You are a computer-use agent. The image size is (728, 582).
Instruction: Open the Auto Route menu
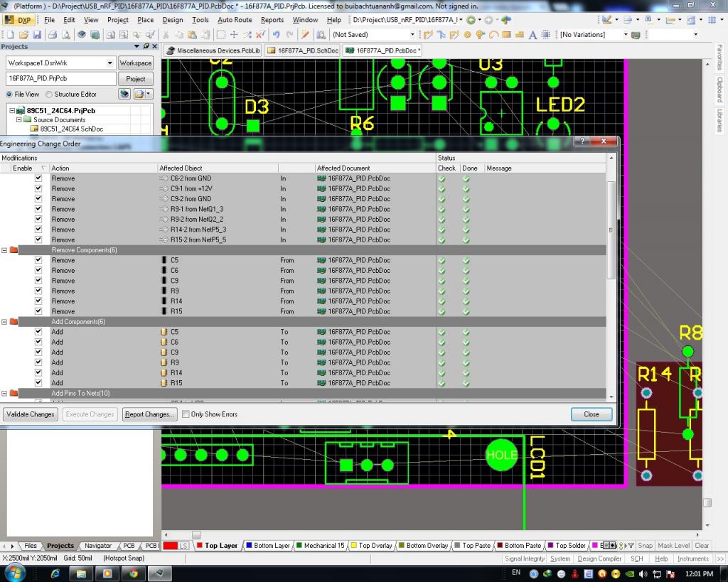[x=235, y=20]
